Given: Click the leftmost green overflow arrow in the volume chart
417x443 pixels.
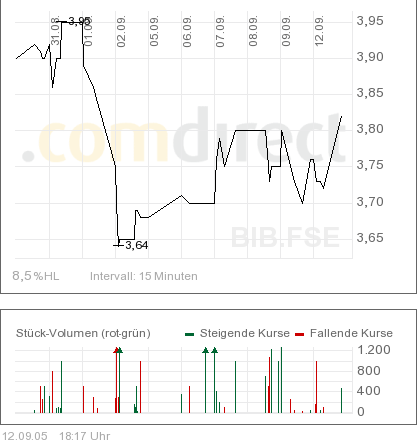Looking at the screenshot, I should tap(120, 350).
